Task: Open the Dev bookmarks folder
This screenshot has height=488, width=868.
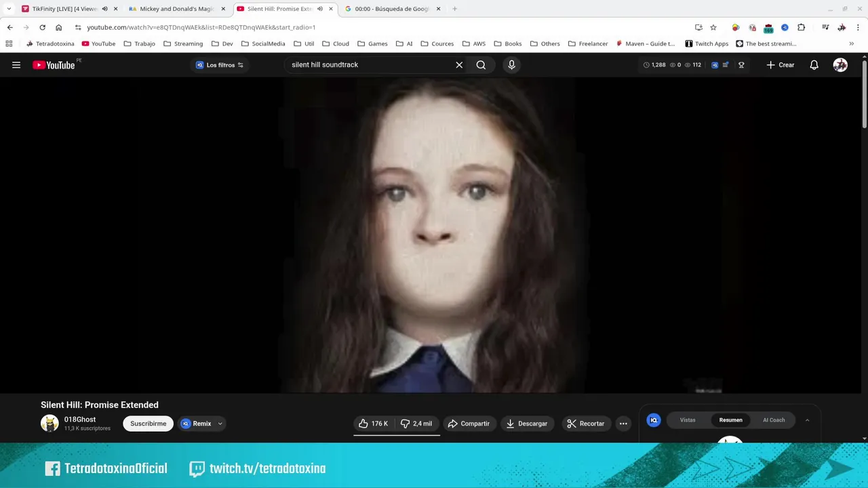Action: point(222,43)
